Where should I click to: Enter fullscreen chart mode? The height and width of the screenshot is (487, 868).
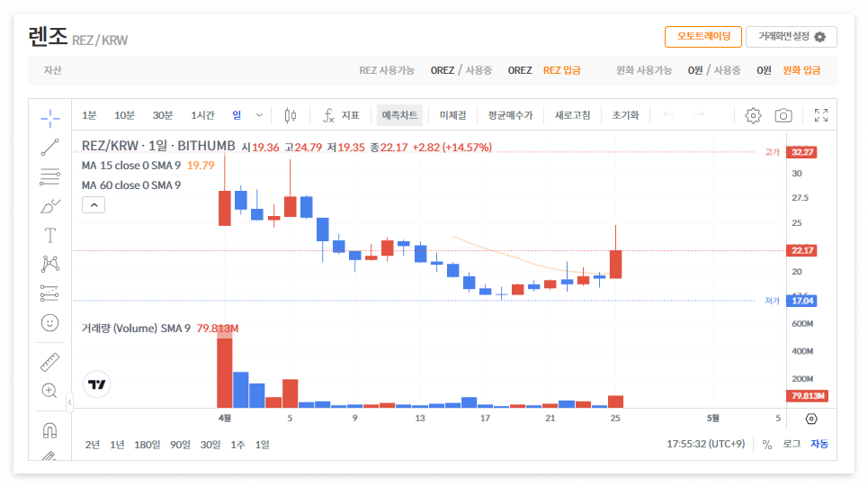pos(821,115)
